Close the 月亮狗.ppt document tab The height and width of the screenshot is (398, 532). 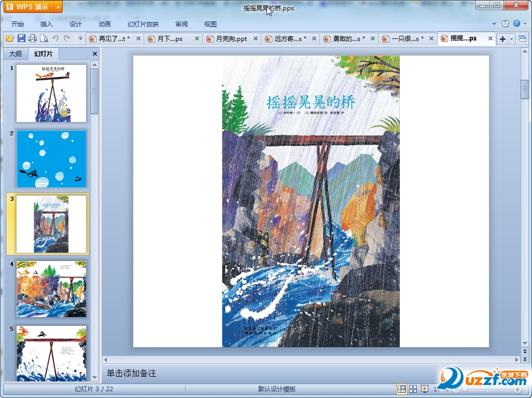[x=256, y=39]
